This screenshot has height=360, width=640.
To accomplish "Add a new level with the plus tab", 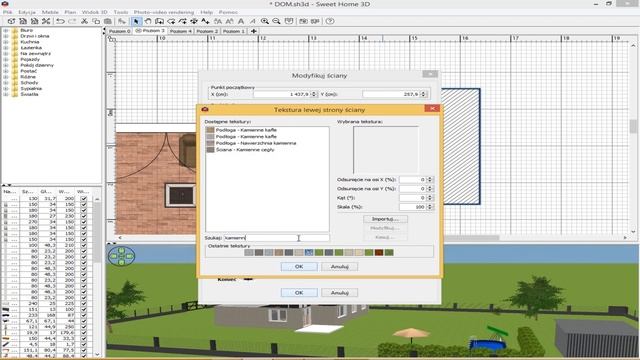I will (253, 31).
